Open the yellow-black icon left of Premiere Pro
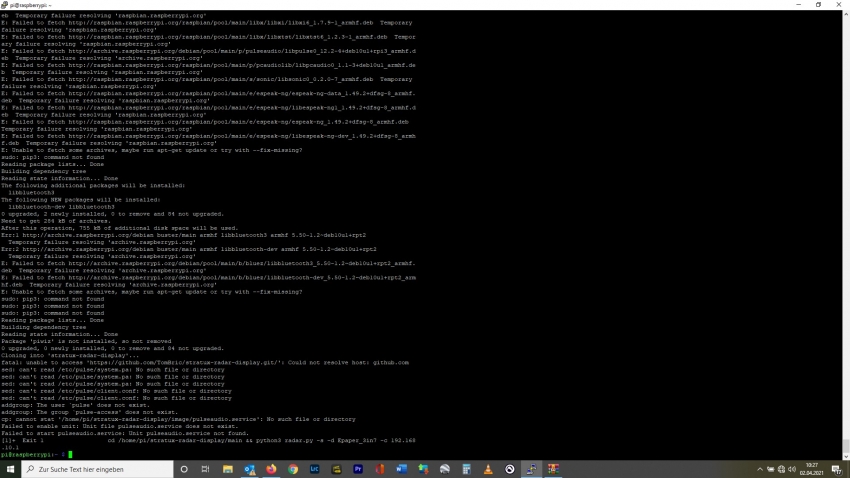The height and width of the screenshot is (478, 850). point(336,469)
